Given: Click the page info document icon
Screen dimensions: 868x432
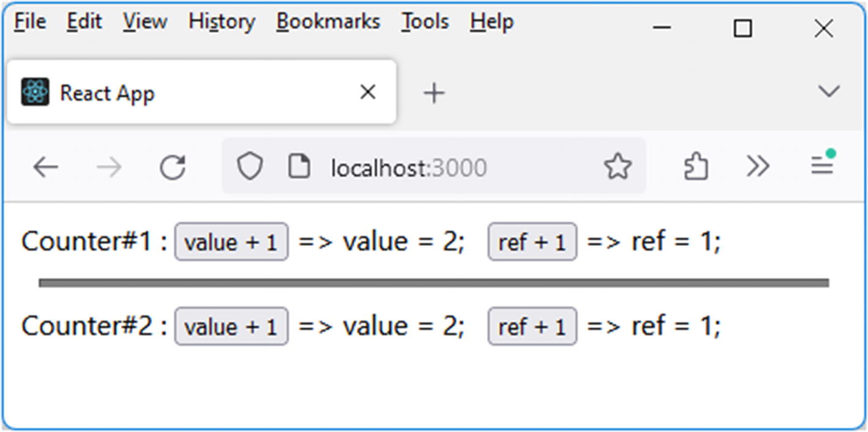Looking at the screenshot, I should click(299, 167).
